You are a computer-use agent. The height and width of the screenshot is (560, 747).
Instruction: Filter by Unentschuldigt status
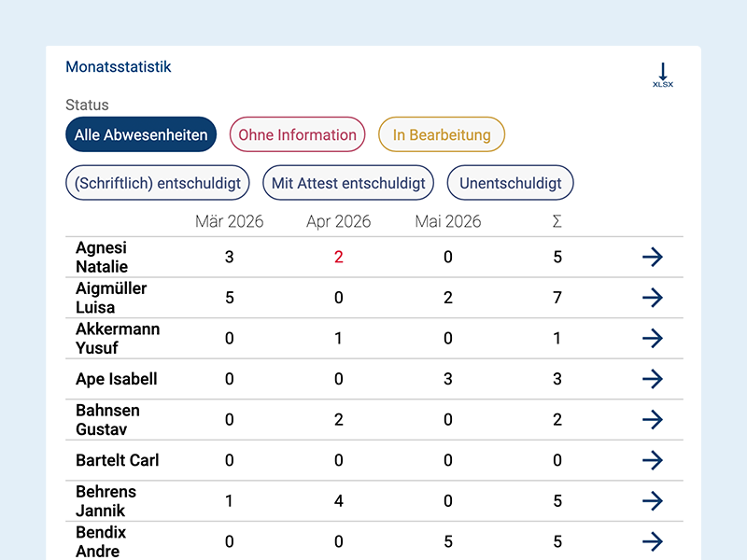510,183
